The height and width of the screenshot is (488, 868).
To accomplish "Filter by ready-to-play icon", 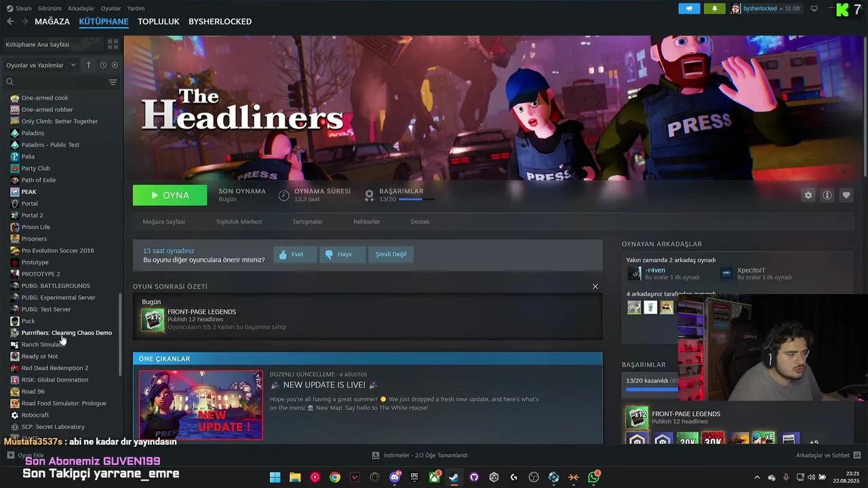I will click(x=115, y=65).
